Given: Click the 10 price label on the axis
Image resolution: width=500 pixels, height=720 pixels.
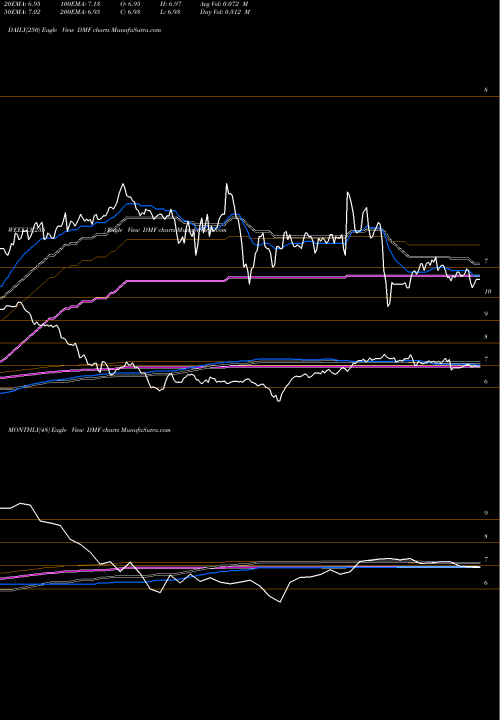Looking at the screenshot, I should pos(488,292).
